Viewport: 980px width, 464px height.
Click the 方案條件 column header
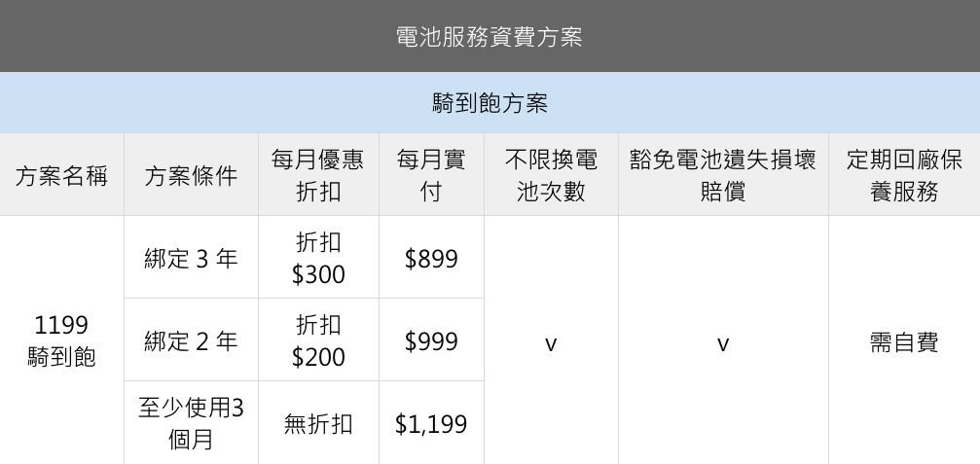[x=192, y=175]
